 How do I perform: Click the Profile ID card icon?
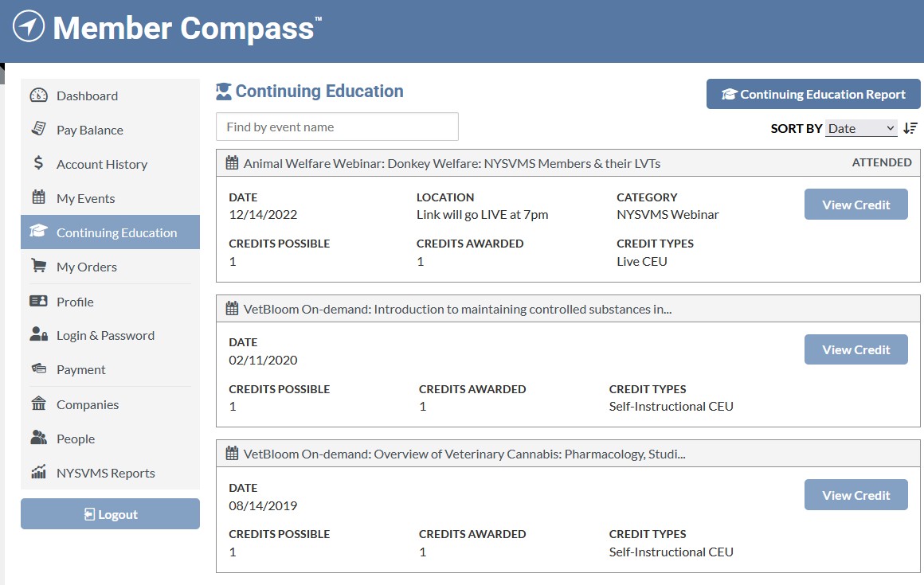38,301
